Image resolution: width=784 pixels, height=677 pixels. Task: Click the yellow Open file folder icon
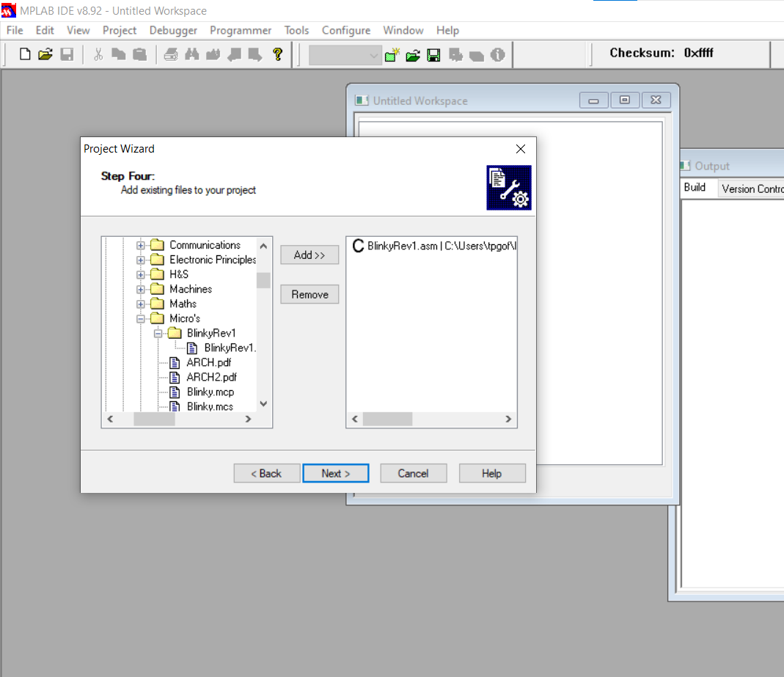coord(45,54)
